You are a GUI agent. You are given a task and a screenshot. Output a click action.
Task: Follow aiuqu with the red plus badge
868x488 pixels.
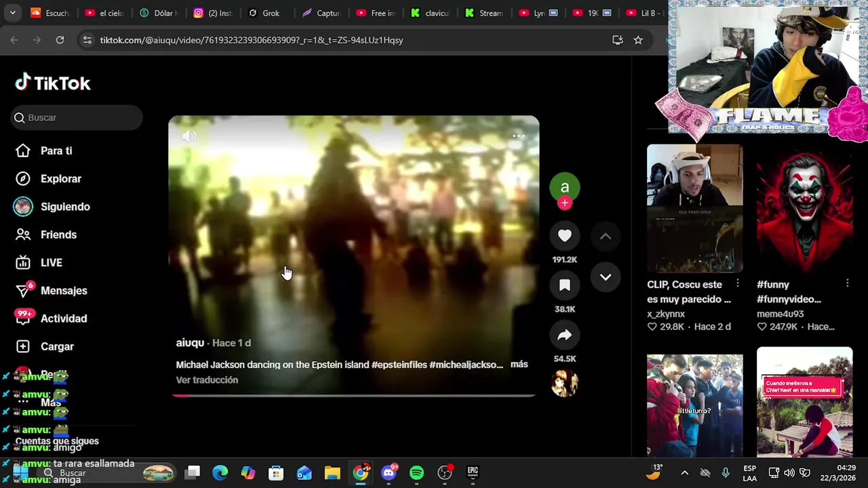point(565,203)
